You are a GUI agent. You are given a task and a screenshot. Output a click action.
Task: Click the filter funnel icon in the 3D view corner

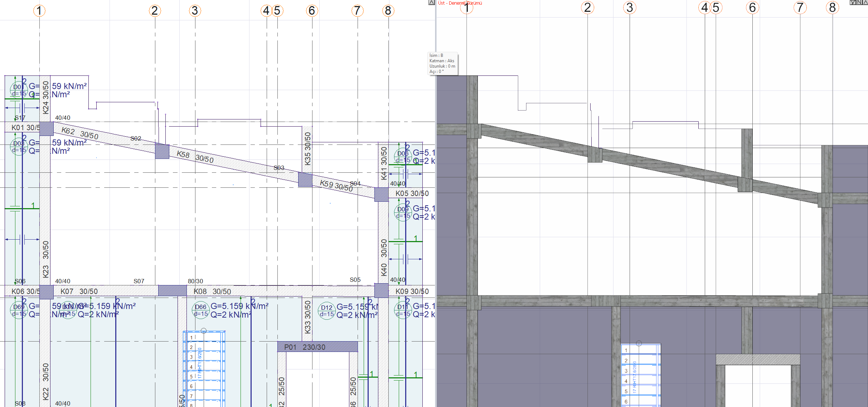coord(853,3)
